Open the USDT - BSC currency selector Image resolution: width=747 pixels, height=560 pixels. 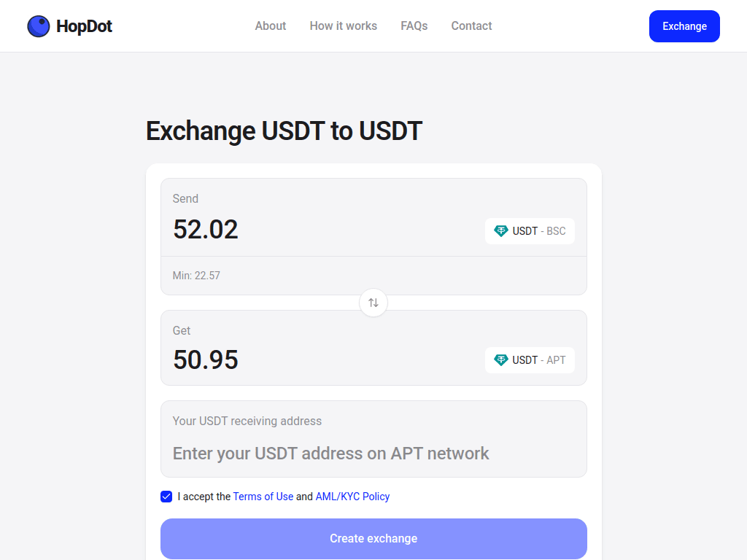(x=530, y=230)
